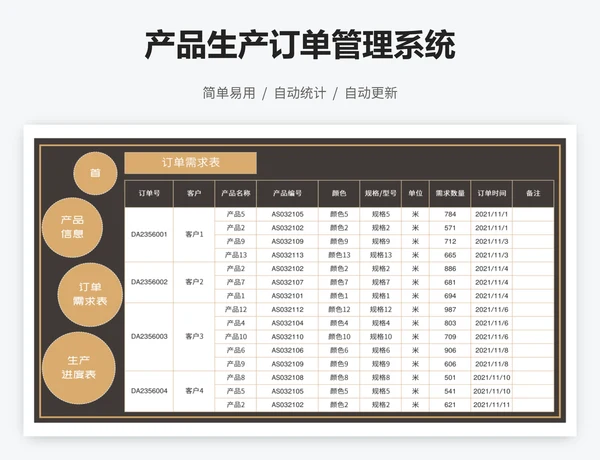Select quantity cell 987
Image resolution: width=600 pixels, height=460 pixels.
(x=450, y=310)
